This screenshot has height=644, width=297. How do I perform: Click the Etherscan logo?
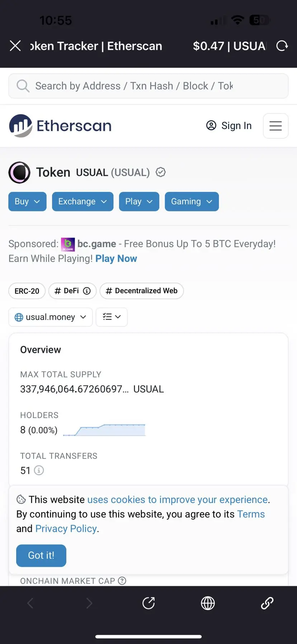pos(60,126)
